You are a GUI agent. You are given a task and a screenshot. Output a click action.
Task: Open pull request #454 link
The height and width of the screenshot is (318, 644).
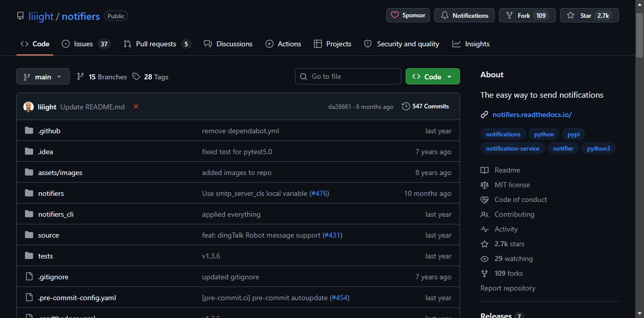(340, 298)
